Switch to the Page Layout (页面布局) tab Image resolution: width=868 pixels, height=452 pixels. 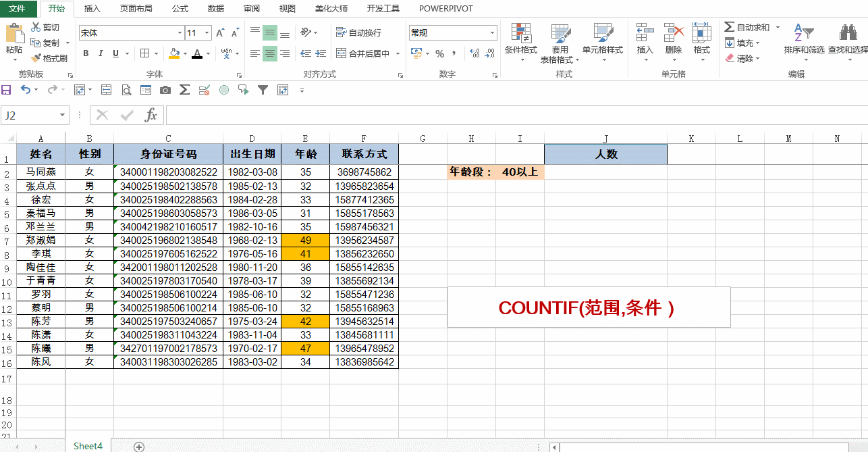pos(136,9)
